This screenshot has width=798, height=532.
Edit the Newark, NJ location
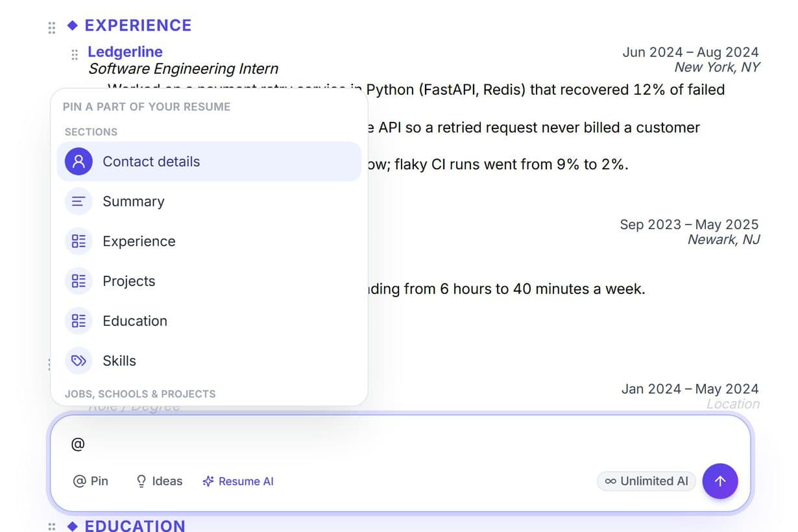pyautogui.click(x=723, y=239)
